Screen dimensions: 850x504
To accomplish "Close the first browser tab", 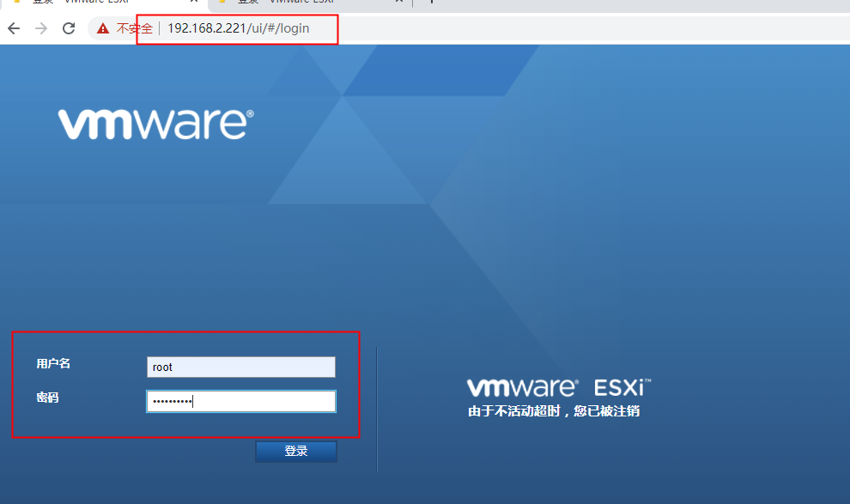I will (x=193, y=2).
